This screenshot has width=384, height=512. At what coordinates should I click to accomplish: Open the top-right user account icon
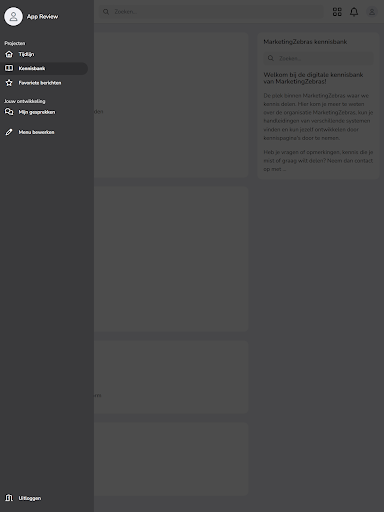tap(372, 12)
